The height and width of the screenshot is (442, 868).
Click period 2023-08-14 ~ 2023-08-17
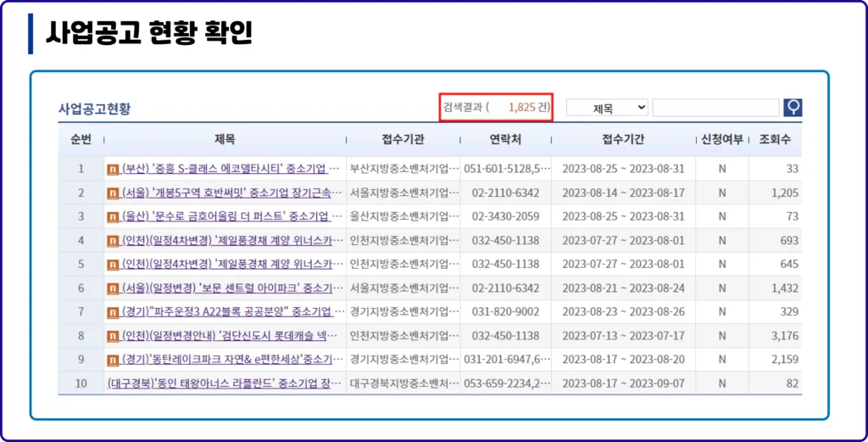pyautogui.click(x=623, y=193)
